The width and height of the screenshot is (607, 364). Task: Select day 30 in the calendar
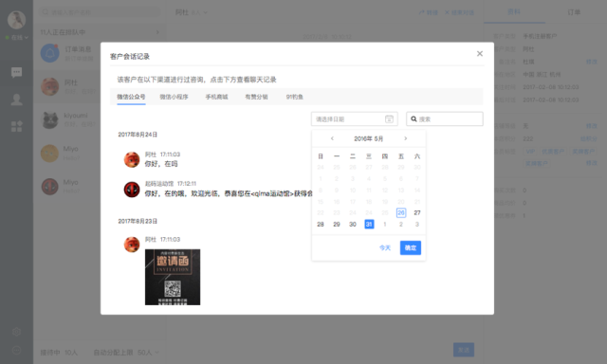point(353,225)
